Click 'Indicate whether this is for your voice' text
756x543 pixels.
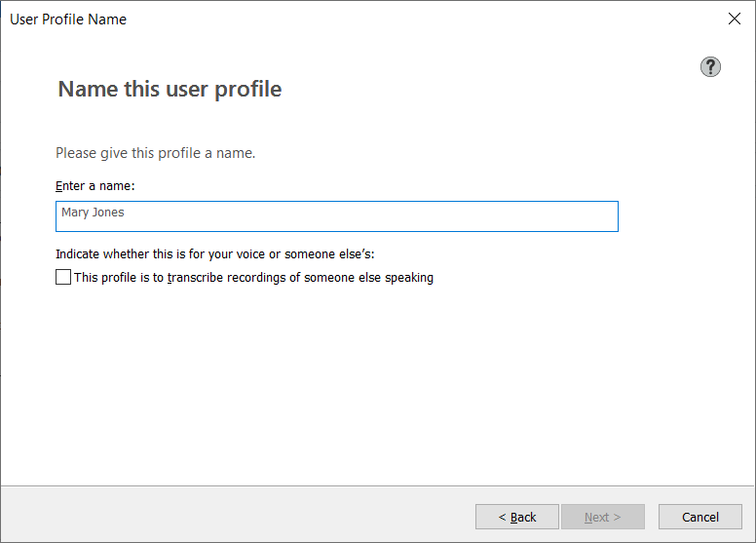point(214,253)
